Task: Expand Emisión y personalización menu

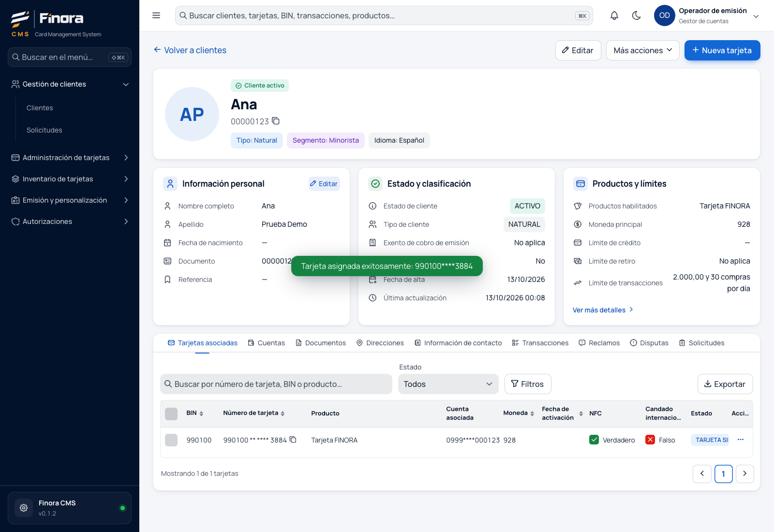Action: tap(70, 200)
